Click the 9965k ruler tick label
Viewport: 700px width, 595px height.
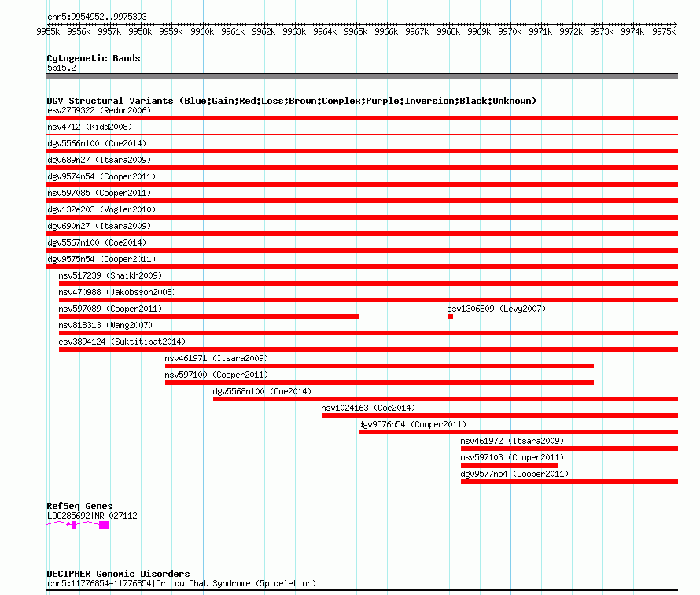[x=356, y=31]
